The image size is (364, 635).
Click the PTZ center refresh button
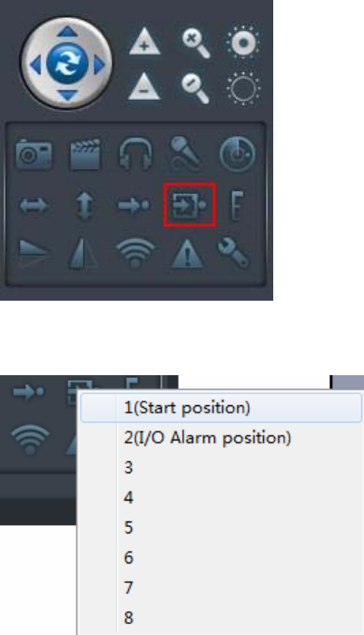(67, 64)
